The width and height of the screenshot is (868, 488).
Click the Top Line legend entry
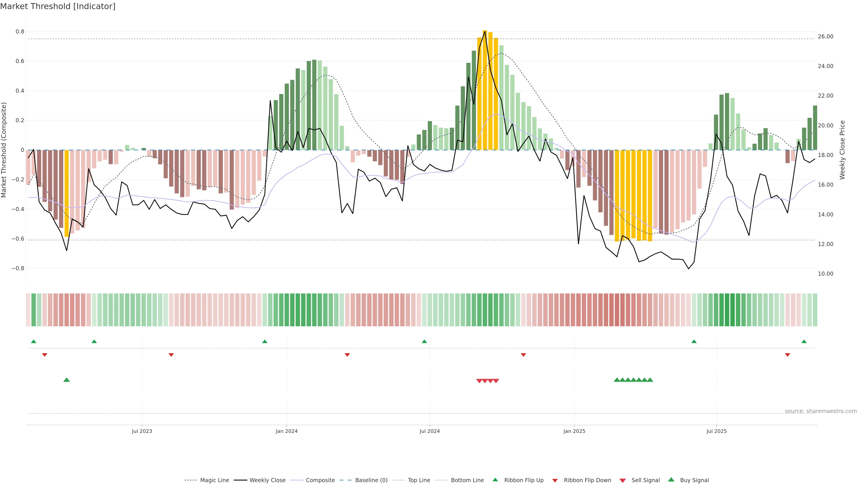pos(419,480)
